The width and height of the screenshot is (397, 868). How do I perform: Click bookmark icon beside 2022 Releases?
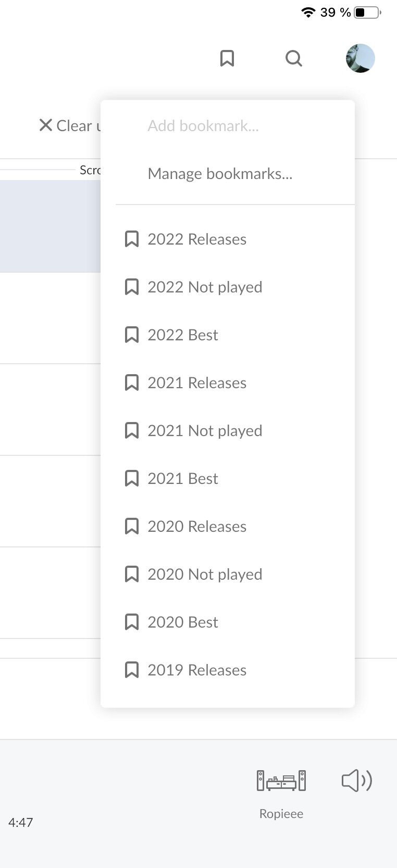tap(132, 239)
